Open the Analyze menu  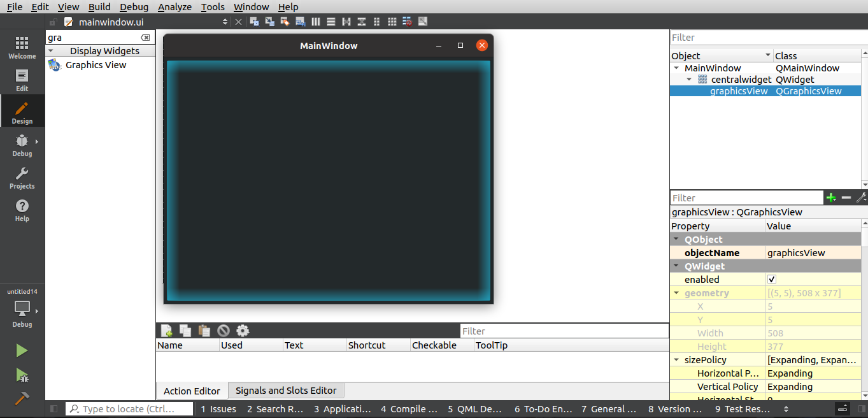(174, 6)
